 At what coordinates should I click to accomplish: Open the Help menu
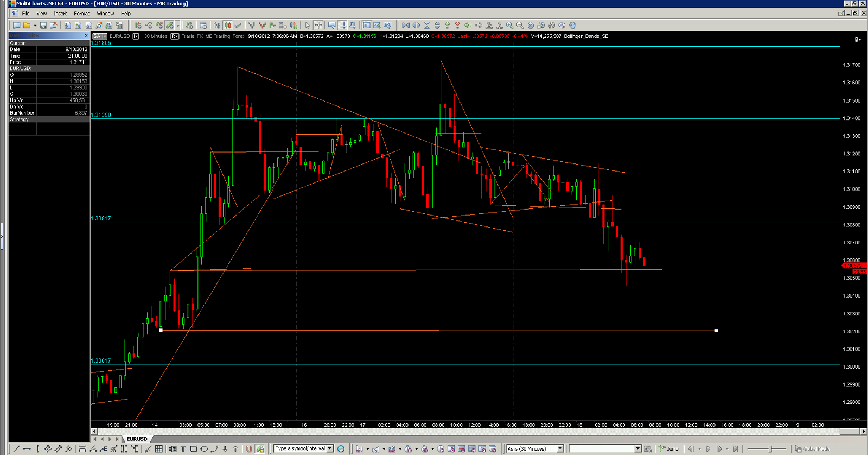(x=126, y=14)
